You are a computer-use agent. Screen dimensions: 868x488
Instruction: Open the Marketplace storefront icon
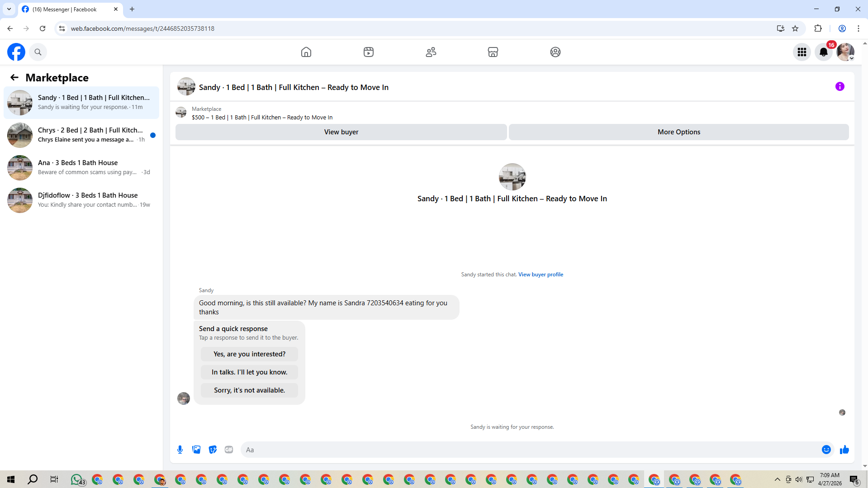coord(493,52)
